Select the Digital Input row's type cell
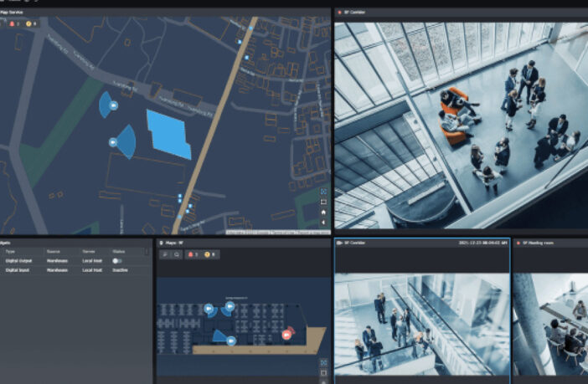588x384 pixels. (x=18, y=270)
